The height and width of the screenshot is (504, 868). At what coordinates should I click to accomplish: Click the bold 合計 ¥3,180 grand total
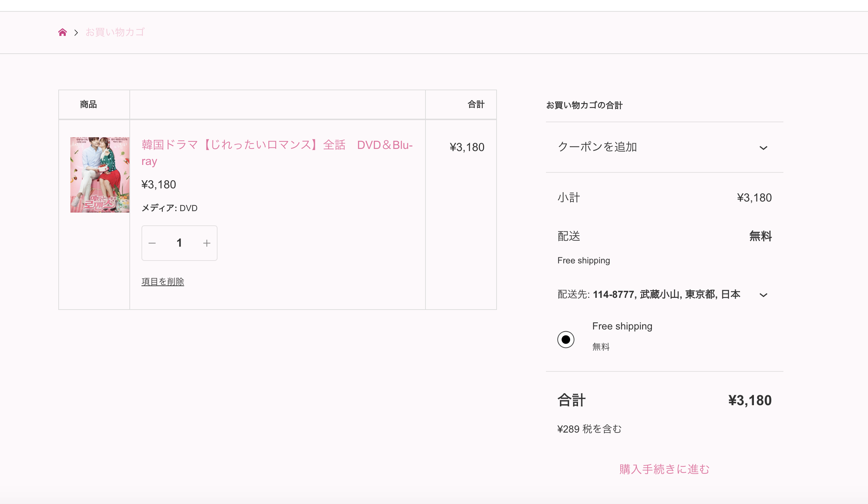point(750,400)
